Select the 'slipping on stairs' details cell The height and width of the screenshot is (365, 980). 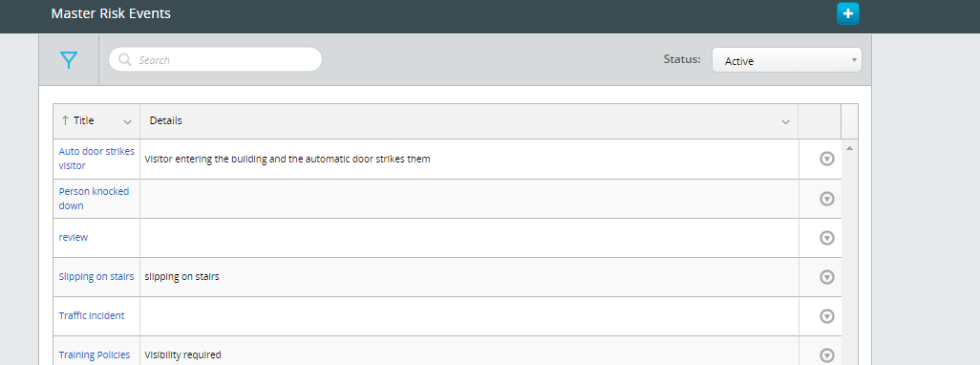click(469, 277)
